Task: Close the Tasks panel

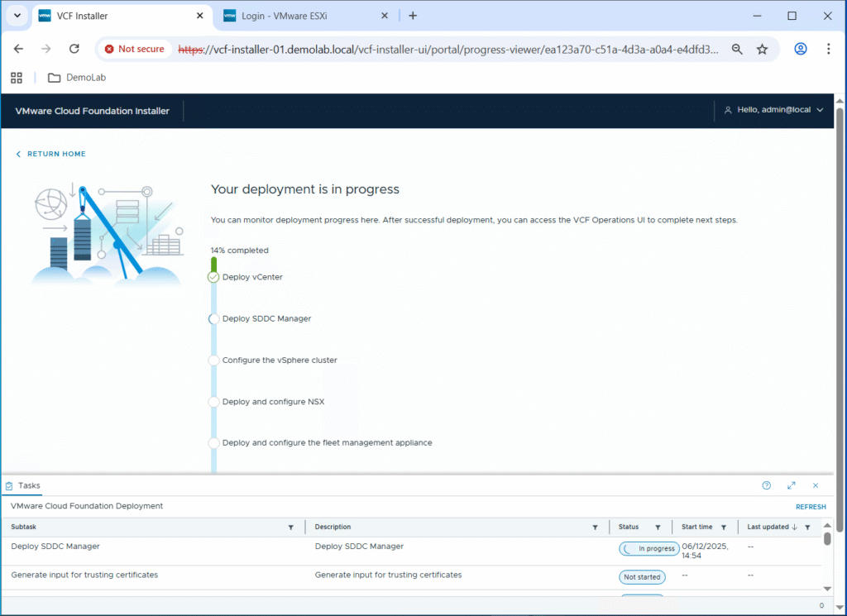Action: point(815,486)
